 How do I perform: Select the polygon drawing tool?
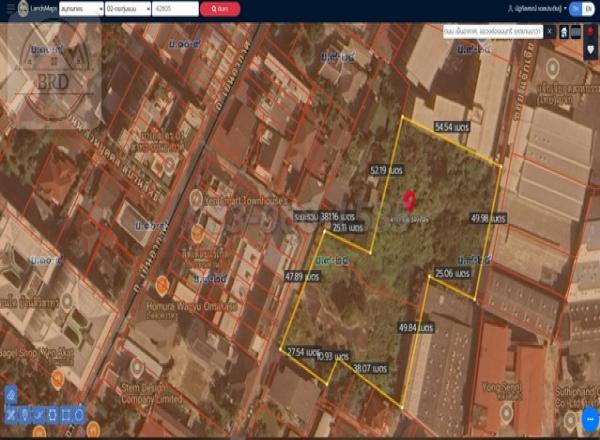[52, 414]
